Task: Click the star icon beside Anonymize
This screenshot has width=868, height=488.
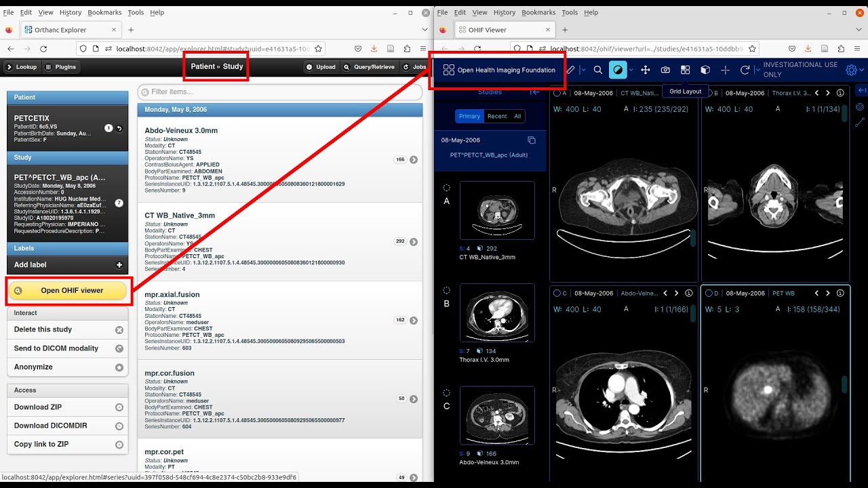Action: click(x=119, y=367)
